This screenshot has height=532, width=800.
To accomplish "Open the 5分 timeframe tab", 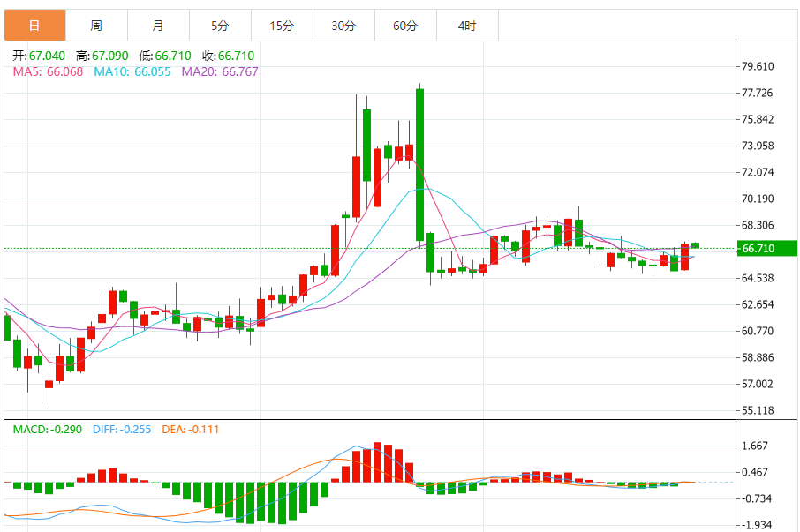I will pos(220,26).
